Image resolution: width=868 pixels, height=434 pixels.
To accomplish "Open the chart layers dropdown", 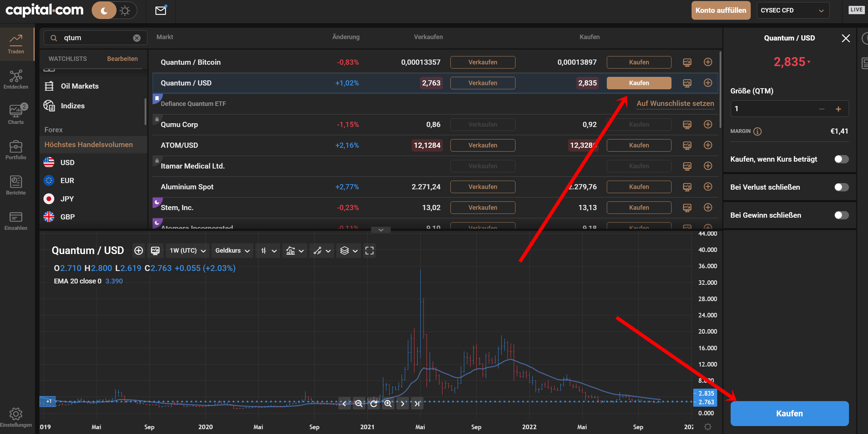I will [x=349, y=251].
